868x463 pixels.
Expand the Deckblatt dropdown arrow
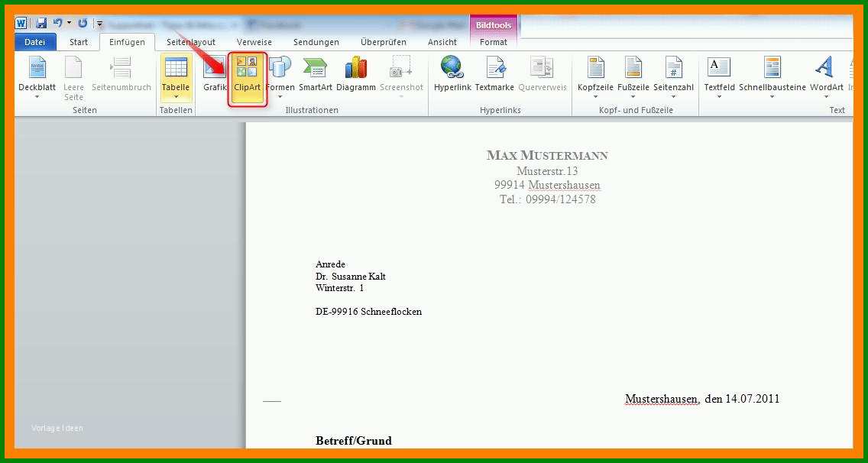(37, 97)
